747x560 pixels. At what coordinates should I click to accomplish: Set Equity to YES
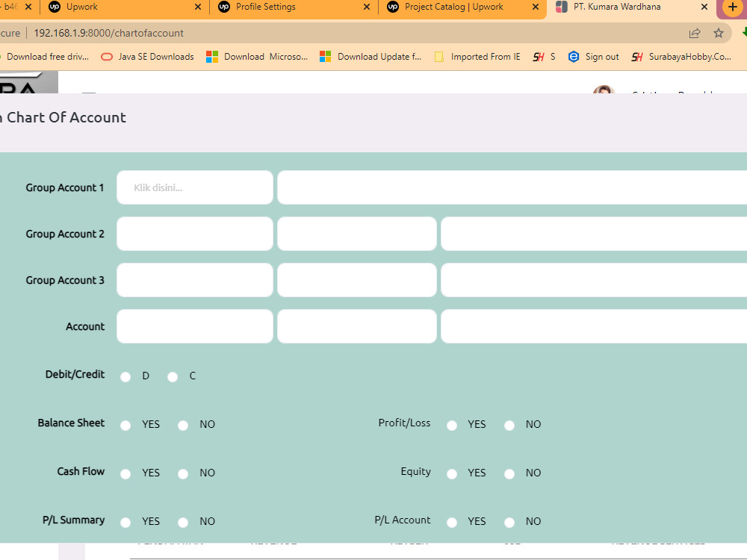click(452, 474)
